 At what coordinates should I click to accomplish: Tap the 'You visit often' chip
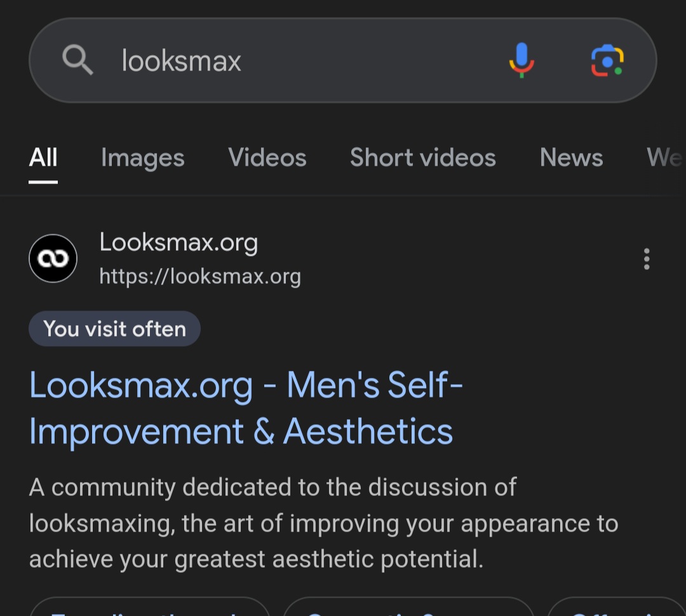[114, 328]
